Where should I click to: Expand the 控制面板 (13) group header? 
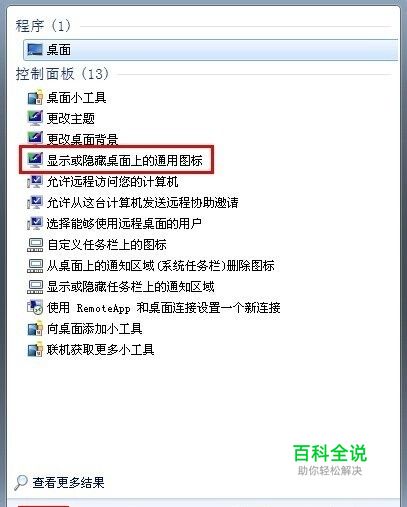(x=62, y=74)
